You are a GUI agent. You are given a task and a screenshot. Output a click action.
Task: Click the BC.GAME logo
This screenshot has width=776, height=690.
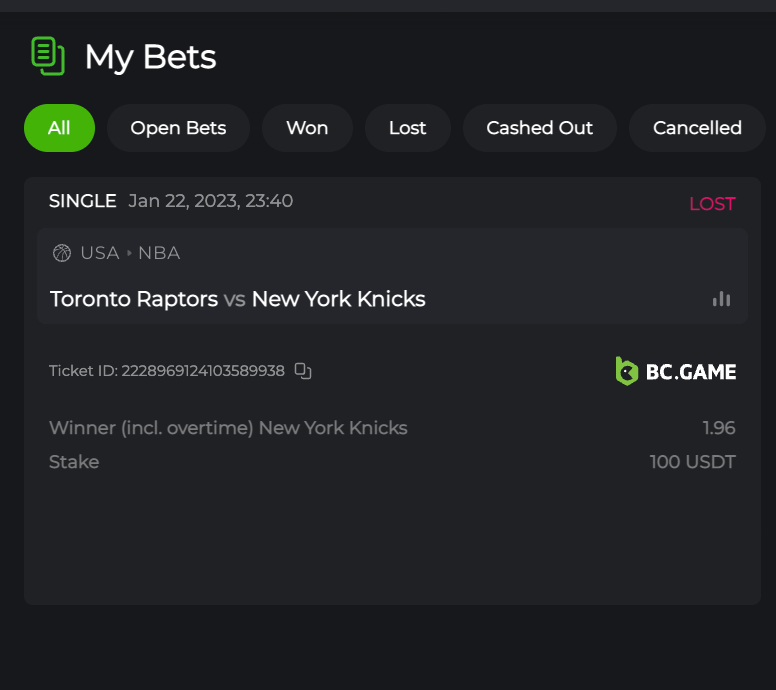tap(676, 372)
